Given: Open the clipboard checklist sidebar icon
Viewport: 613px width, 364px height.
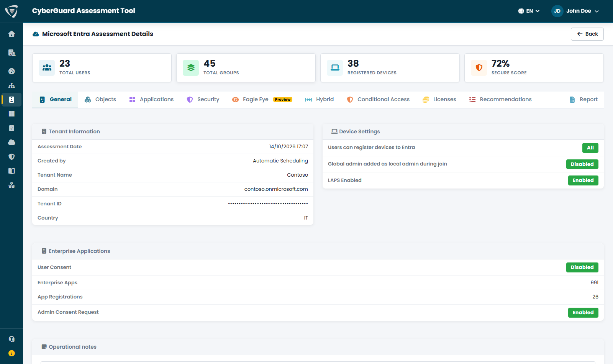Looking at the screenshot, I should tap(11, 128).
